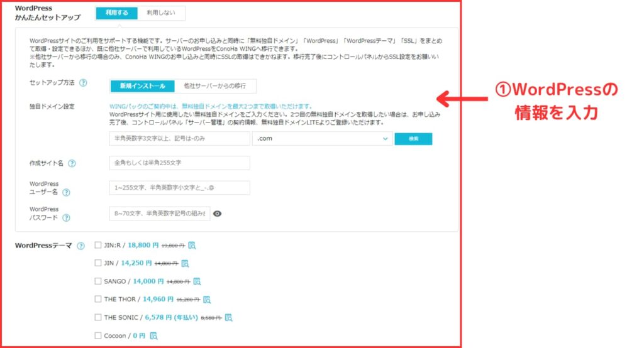Screen dimensions: 644x348
Task: Click THE SONIC price text 6,578 円 (年払い)
Action: click(171, 317)
